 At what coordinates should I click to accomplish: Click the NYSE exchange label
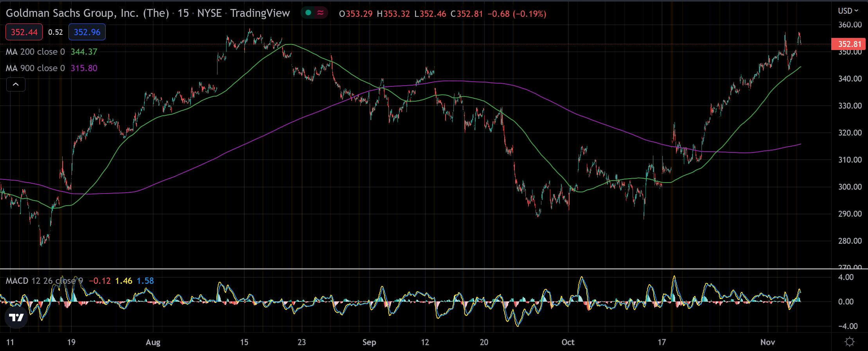click(209, 13)
